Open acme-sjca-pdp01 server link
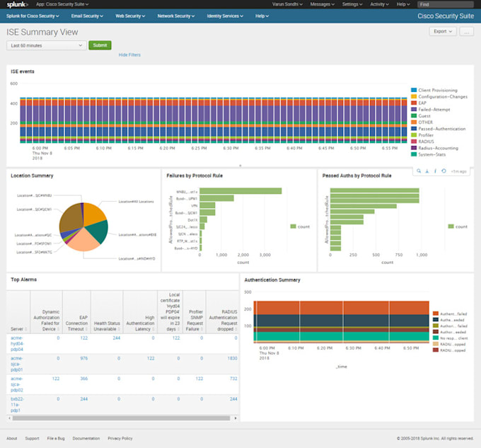Screen dimensions: 481x448 pyautogui.click(x=17, y=364)
